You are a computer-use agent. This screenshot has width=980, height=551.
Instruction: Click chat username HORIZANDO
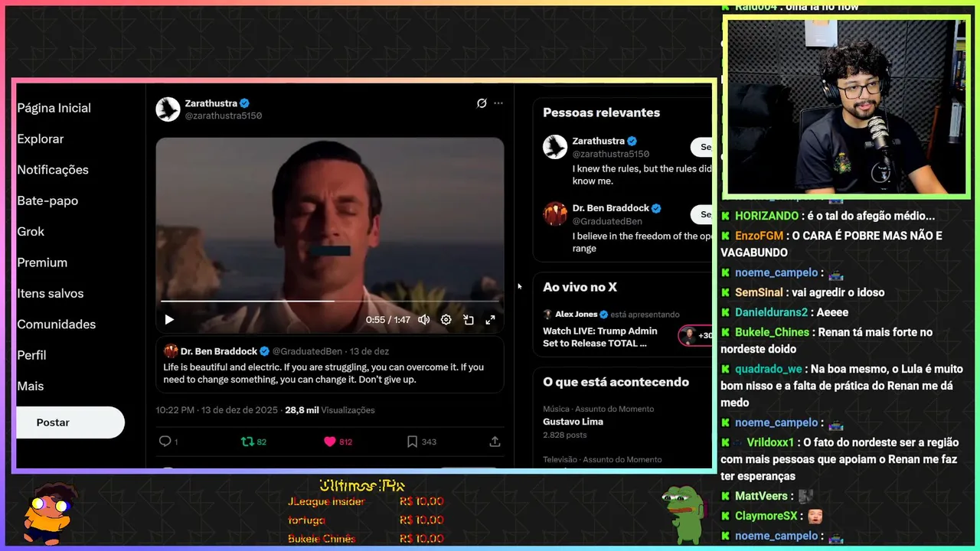pyautogui.click(x=766, y=216)
